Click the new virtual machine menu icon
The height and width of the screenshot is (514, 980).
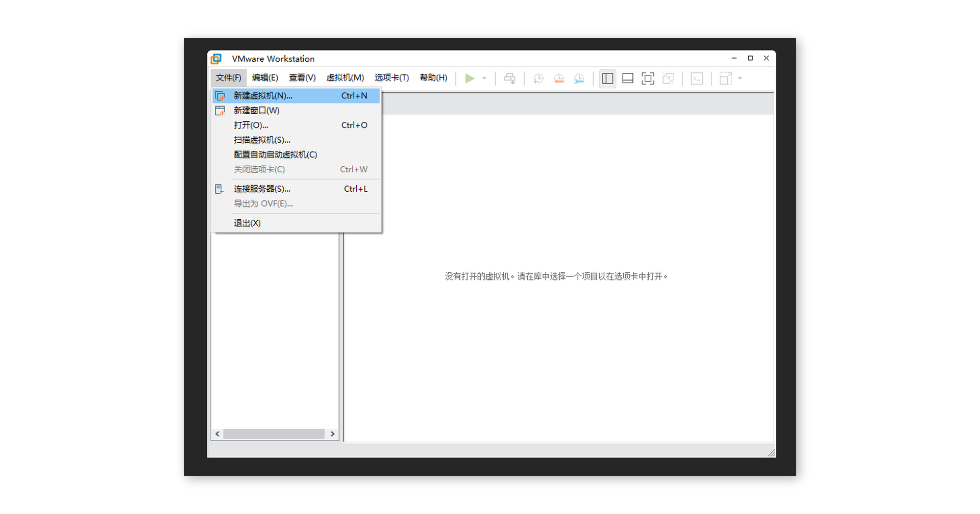[x=220, y=96]
